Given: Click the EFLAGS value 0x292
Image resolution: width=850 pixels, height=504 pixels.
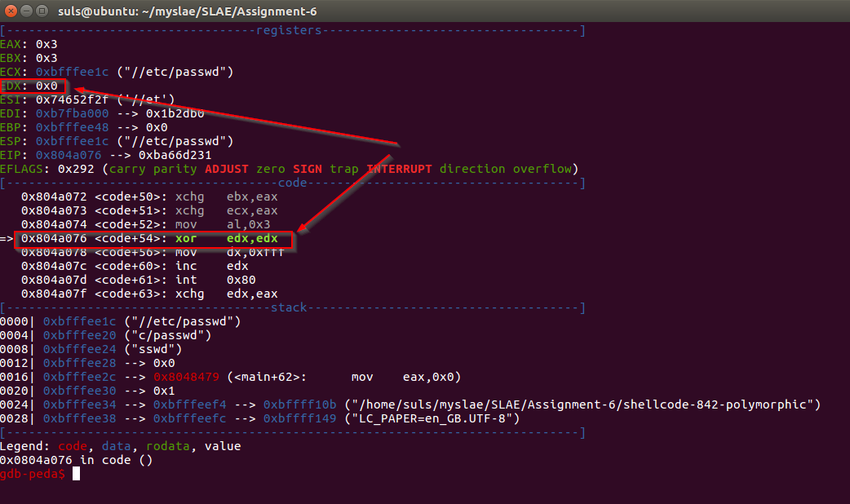Looking at the screenshot, I should click(x=73, y=169).
